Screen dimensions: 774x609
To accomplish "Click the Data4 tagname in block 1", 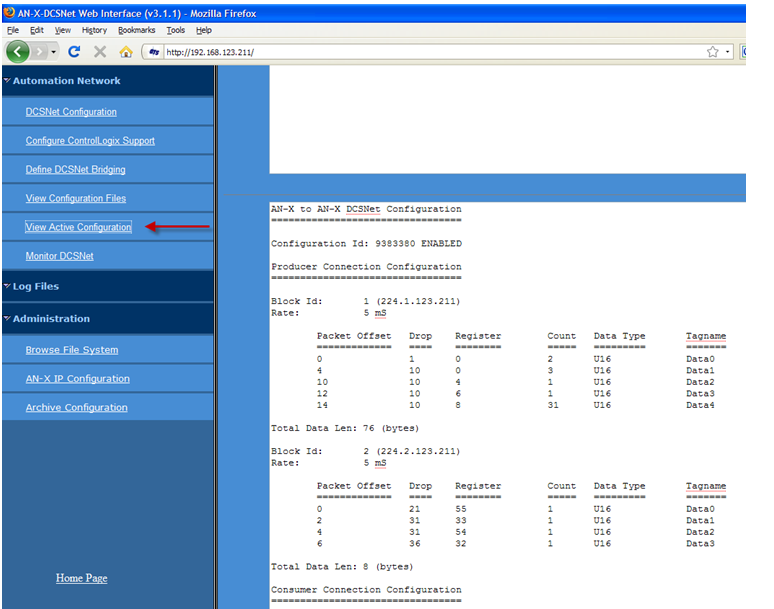I will pyautogui.click(x=700, y=405).
